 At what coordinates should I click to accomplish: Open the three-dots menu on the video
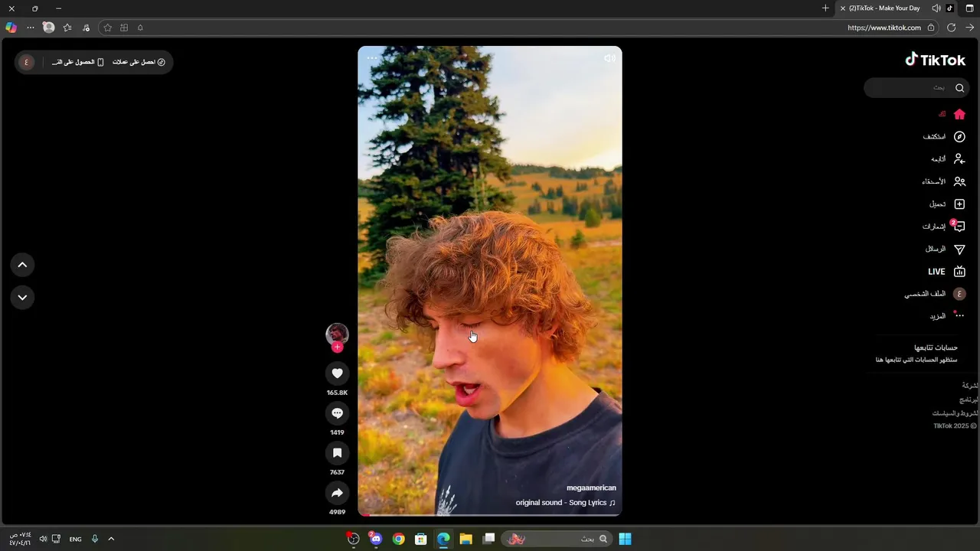point(372,58)
